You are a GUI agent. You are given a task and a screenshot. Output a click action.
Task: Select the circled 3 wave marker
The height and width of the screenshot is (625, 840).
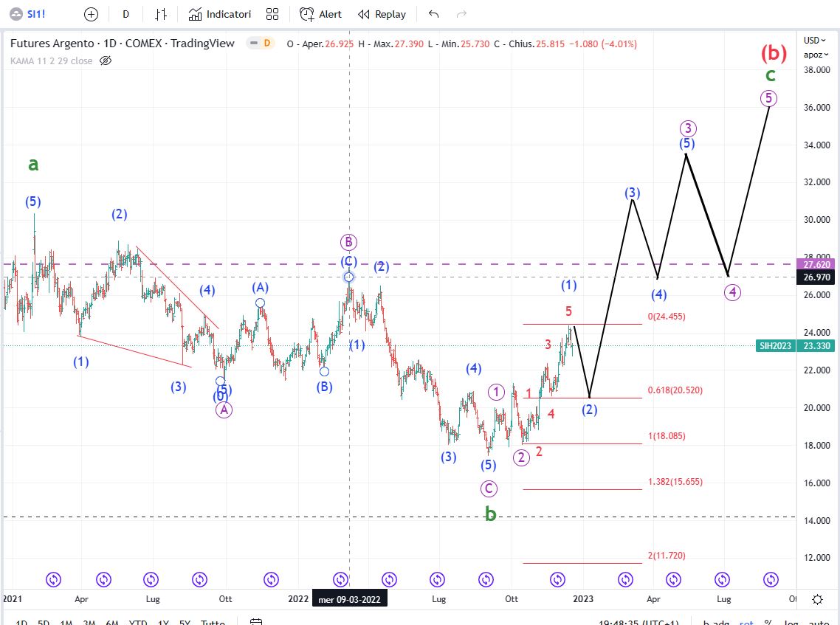(x=688, y=128)
